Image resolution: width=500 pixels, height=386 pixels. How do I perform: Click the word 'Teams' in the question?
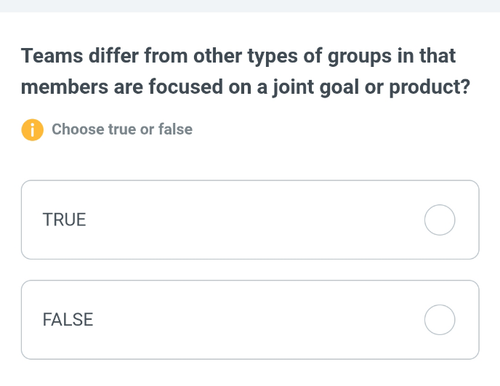click(52, 56)
